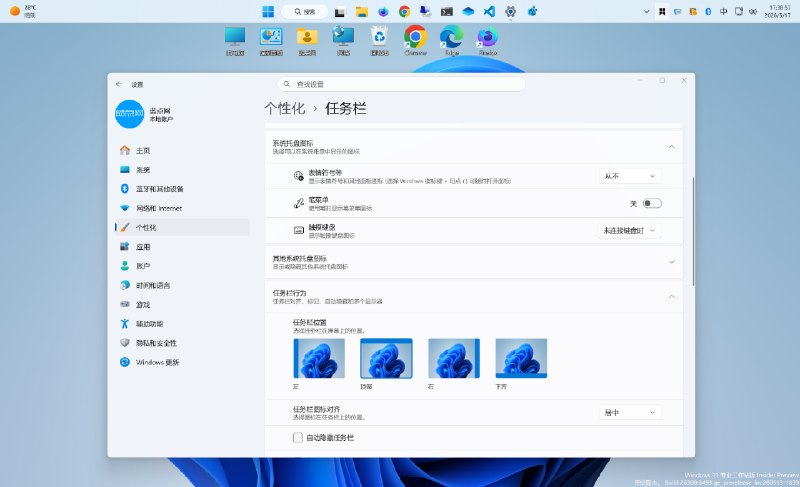This screenshot has width=800, height=487.
Task: Click the back arrow in Settings
Action: click(119, 84)
